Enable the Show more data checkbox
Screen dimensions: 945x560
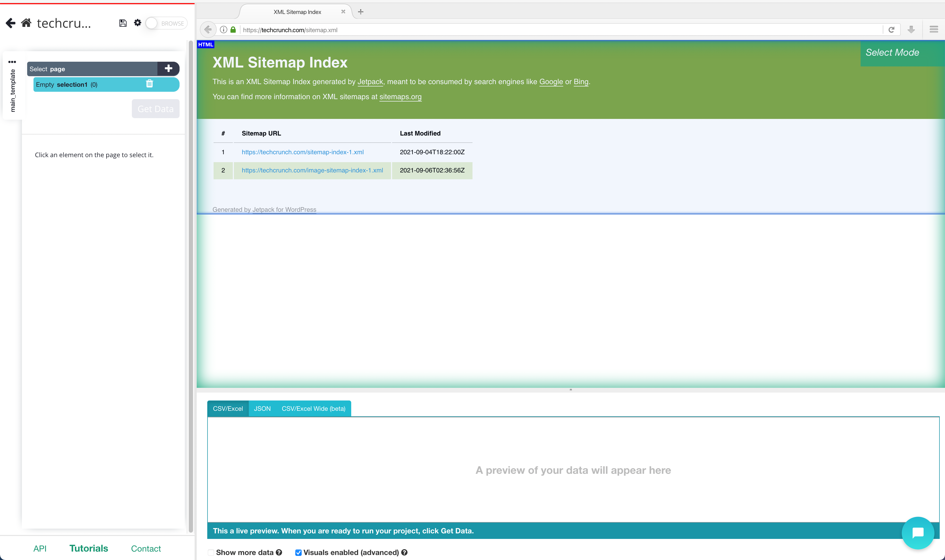tap(211, 552)
